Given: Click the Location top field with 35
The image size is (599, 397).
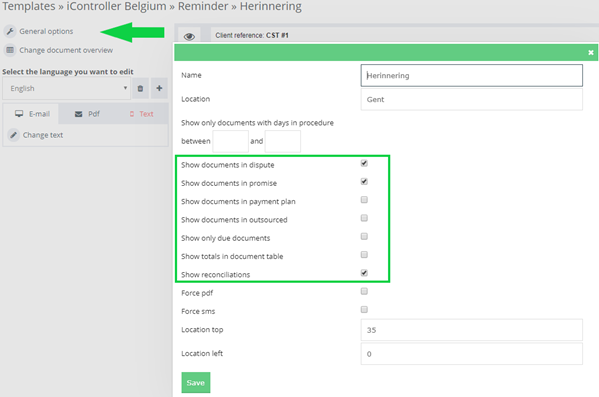Looking at the screenshot, I should click(471, 330).
